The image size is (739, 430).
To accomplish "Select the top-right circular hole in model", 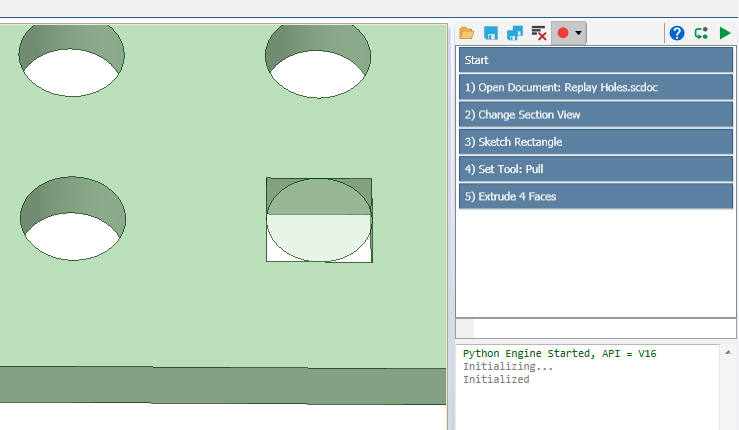I will [318, 61].
